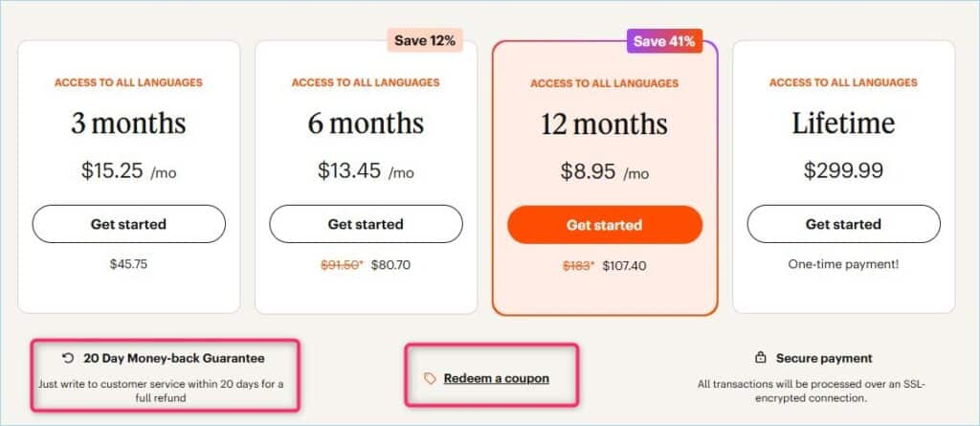Image resolution: width=980 pixels, height=426 pixels.
Task: Click the refund arrow icon beside Money-back Guarantee
Action: tap(67, 358)
